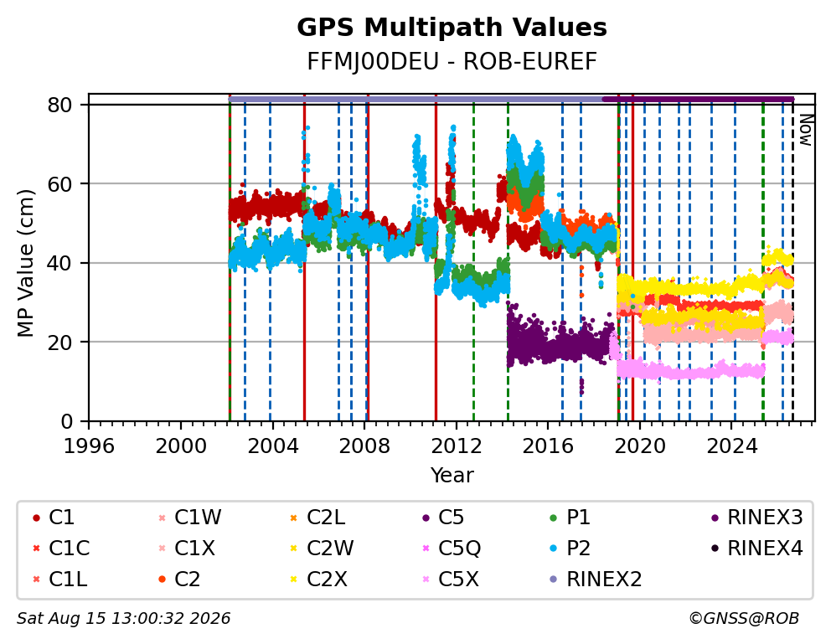Screen dimensions: 831x644
Task: Select the C1W legend label
Action: point(198,518)
